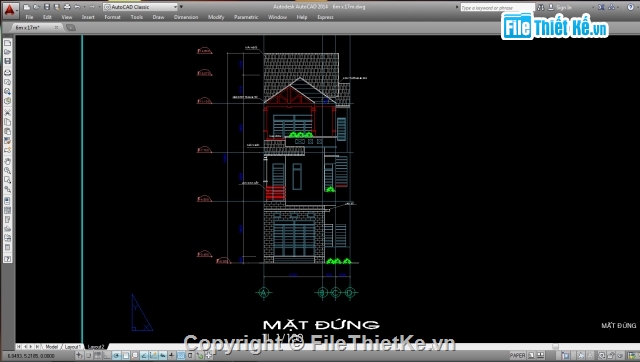Viewport: 640px width, 362px height.
Task: Toggle Object Snap in the status bar
Action: click(126, 356)
